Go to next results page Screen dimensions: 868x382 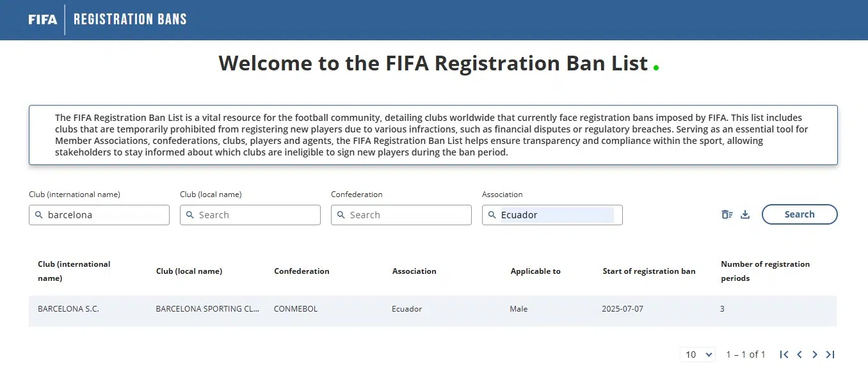pos(815,354)
